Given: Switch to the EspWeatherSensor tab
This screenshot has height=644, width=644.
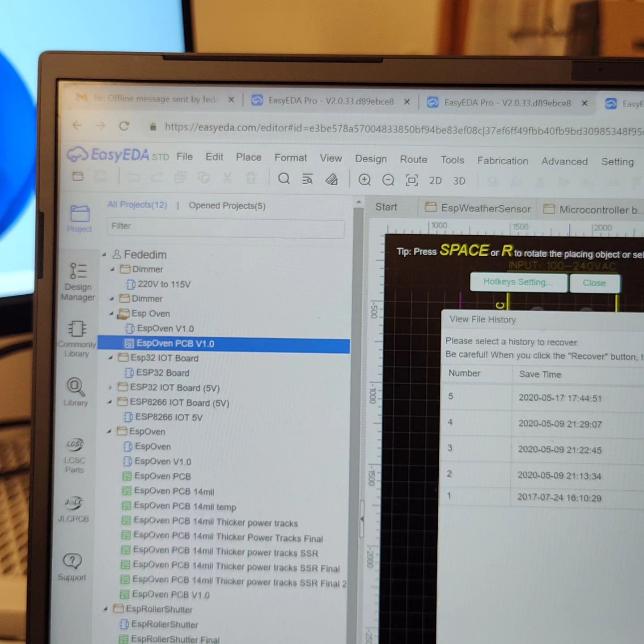Looking at the screenshot, I should point(477,208).
